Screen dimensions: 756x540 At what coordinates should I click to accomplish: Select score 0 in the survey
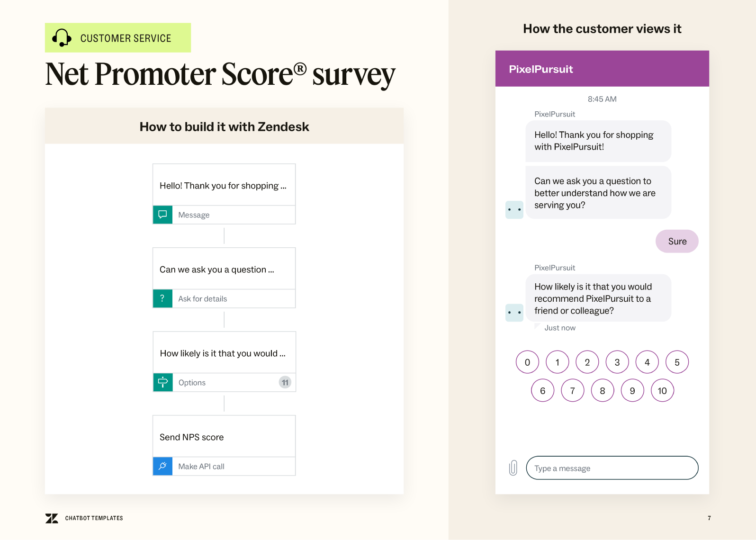pos(527,362)
